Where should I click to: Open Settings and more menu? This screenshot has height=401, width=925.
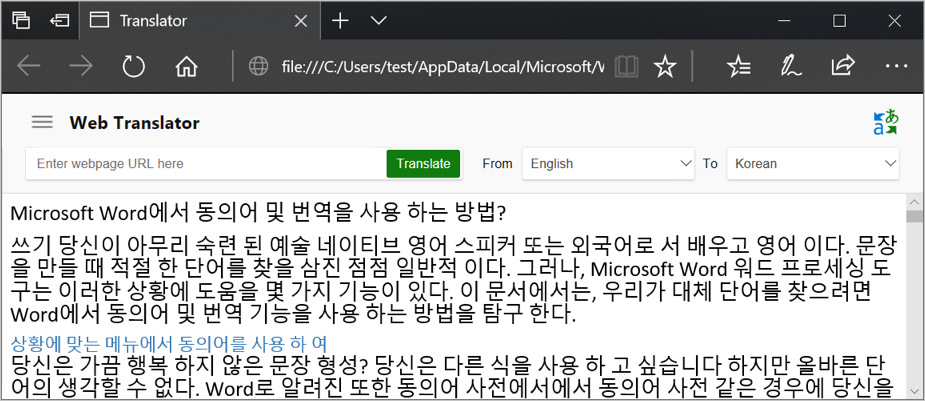[x=896, y=67]
